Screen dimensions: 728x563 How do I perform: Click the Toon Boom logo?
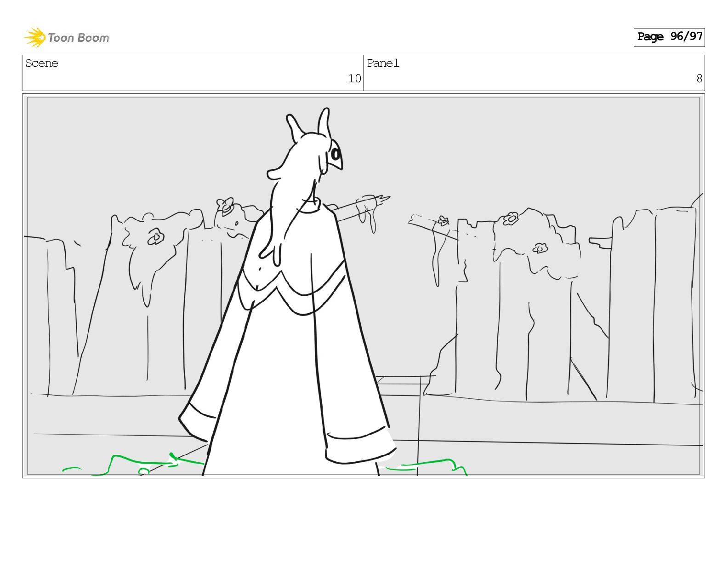point(67,37)
